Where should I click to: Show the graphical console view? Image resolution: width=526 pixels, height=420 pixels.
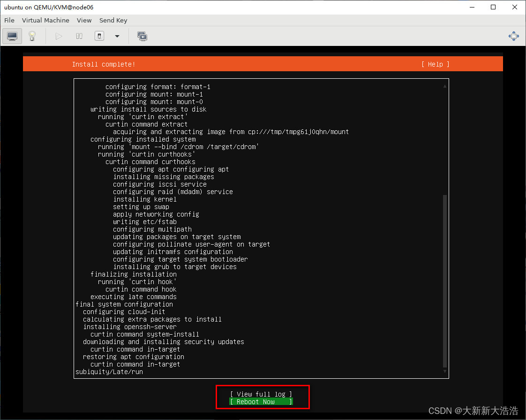(12, 36)
